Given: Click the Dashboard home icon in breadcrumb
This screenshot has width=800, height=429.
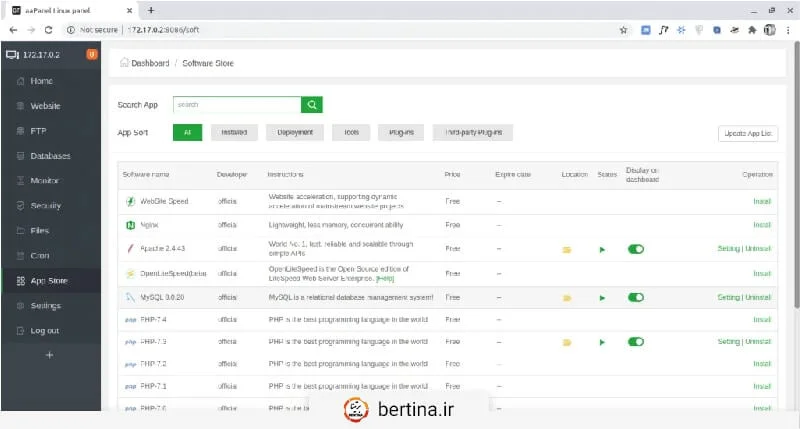Looking at the screenshot, I should pos(124,63).
